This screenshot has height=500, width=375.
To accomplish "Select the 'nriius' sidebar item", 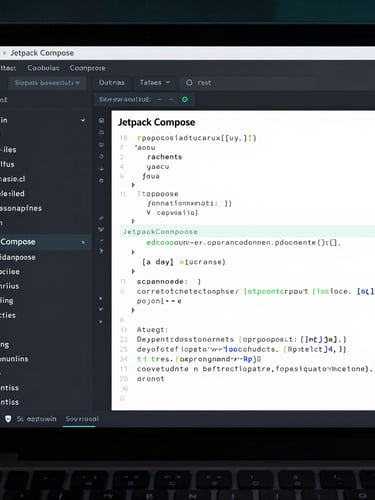I will coord(10,286).
